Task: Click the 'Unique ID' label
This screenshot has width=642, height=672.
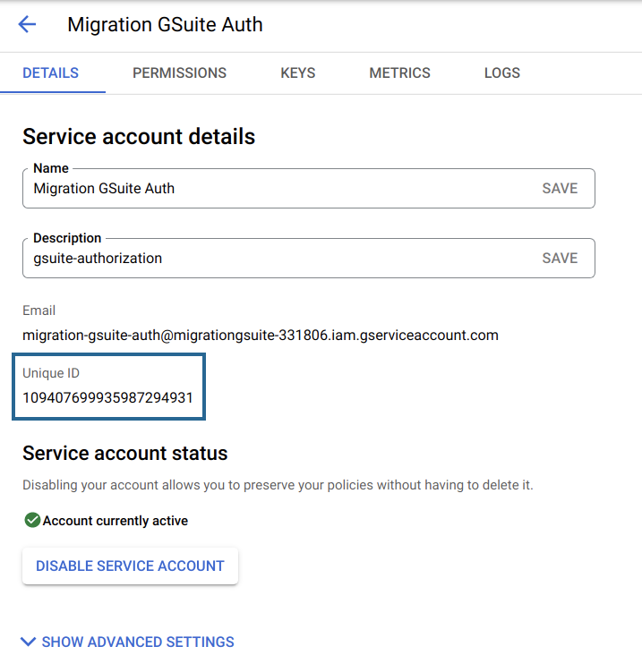Action: tap(51, 373)
